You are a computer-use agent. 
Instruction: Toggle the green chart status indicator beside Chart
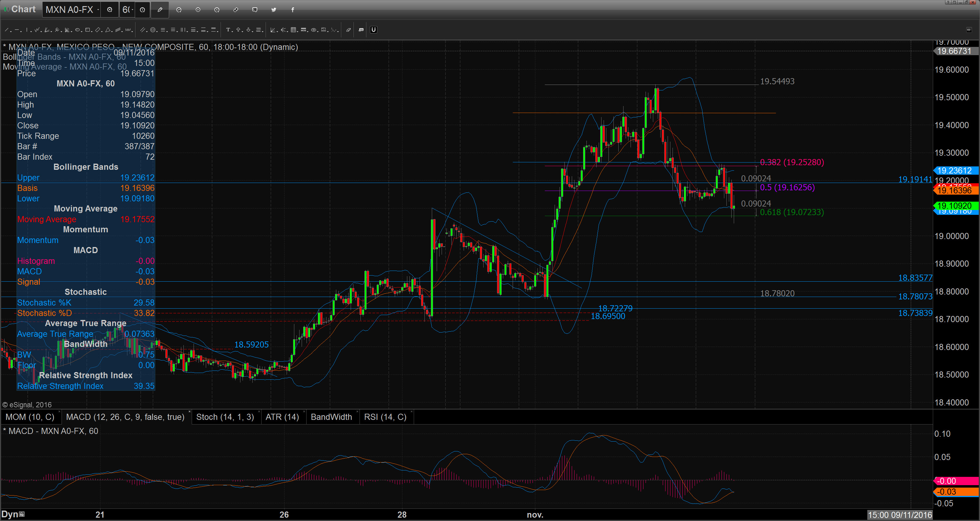pos(6,9)
